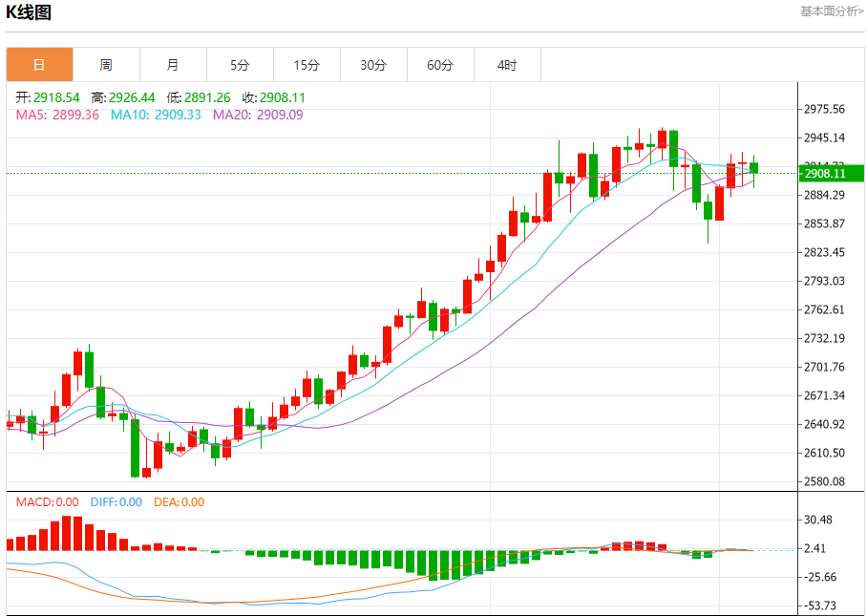Click the green 2908.11 current price label

(x=831, y=174)
